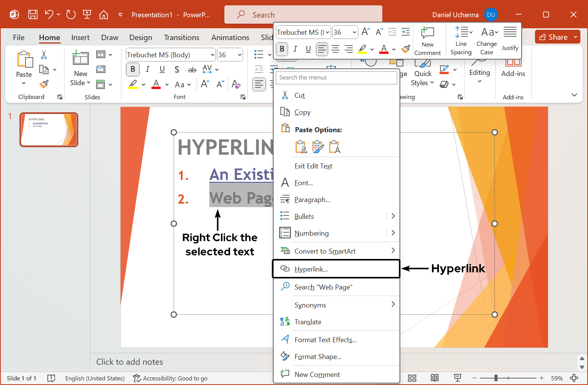588x385 pixels.
Task: Choose Hyperlink from the context menu
Action: click(x=311, y=269)
